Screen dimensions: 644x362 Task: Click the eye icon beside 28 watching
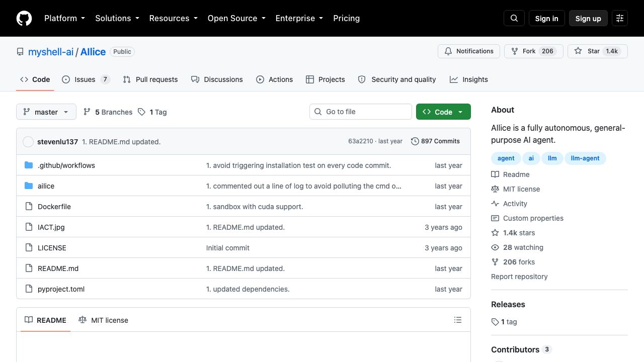point(495,247)
